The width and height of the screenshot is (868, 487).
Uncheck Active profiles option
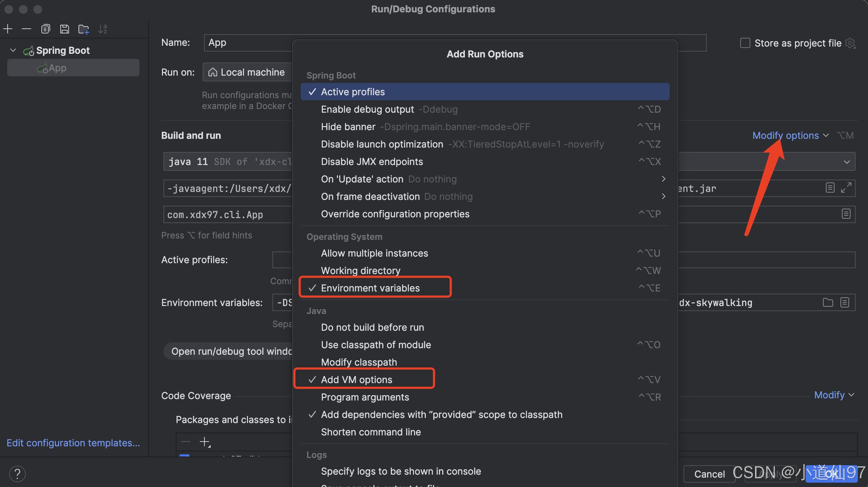point(485,92)
